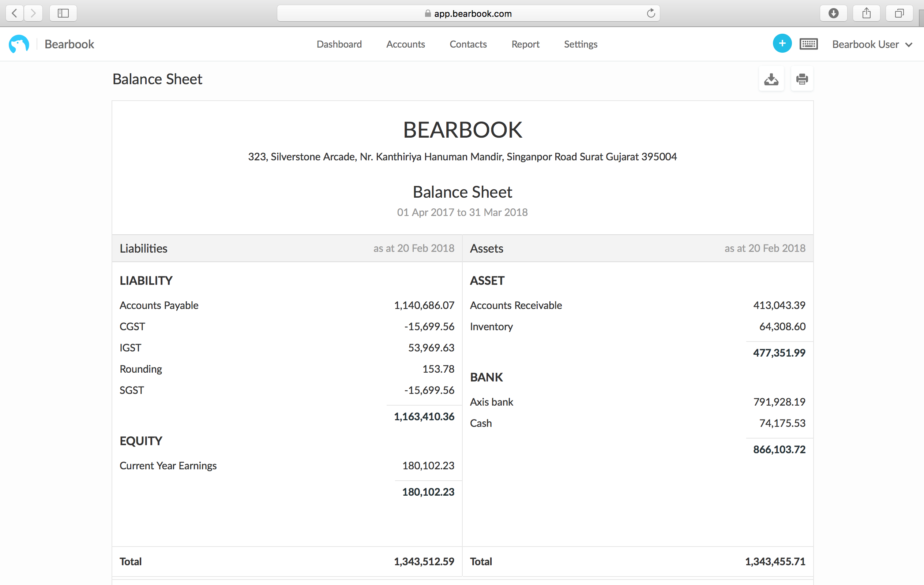
Task: Click the Liabilities column header
Action: [x=143, y=249]
